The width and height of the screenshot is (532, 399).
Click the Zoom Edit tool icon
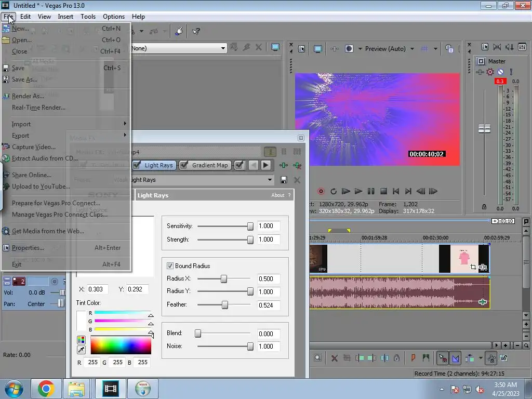tap(317, 358)
